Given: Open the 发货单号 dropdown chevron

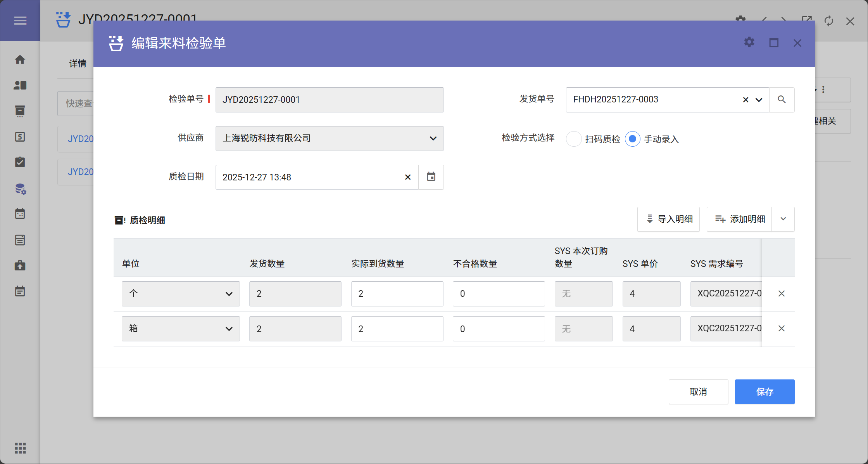Looking at the screenshot, I should click(759, 100).
